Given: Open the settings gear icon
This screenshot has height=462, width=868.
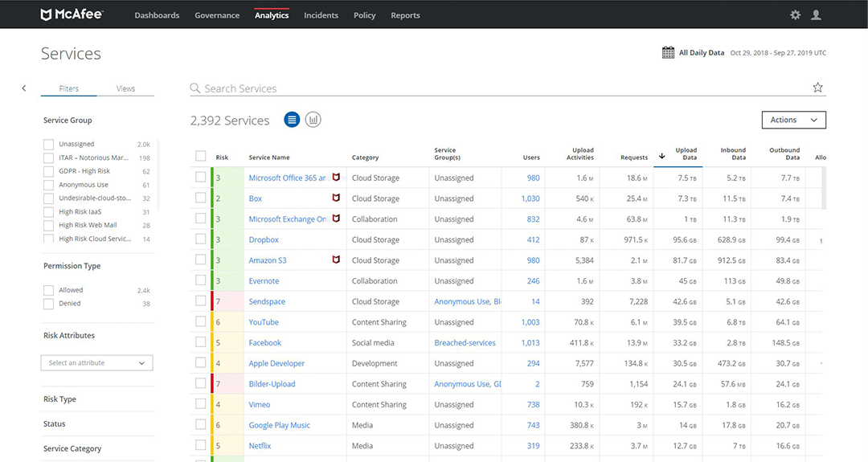Looking at the screenshot, I should [795, 15].
